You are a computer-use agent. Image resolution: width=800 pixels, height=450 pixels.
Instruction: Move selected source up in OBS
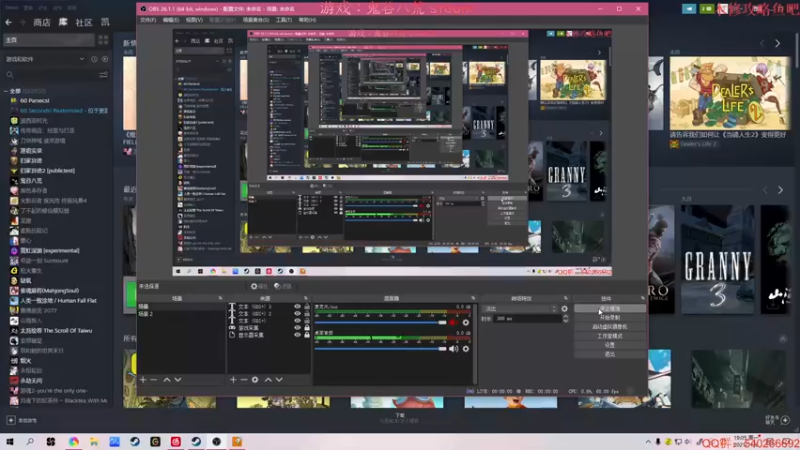268,380
